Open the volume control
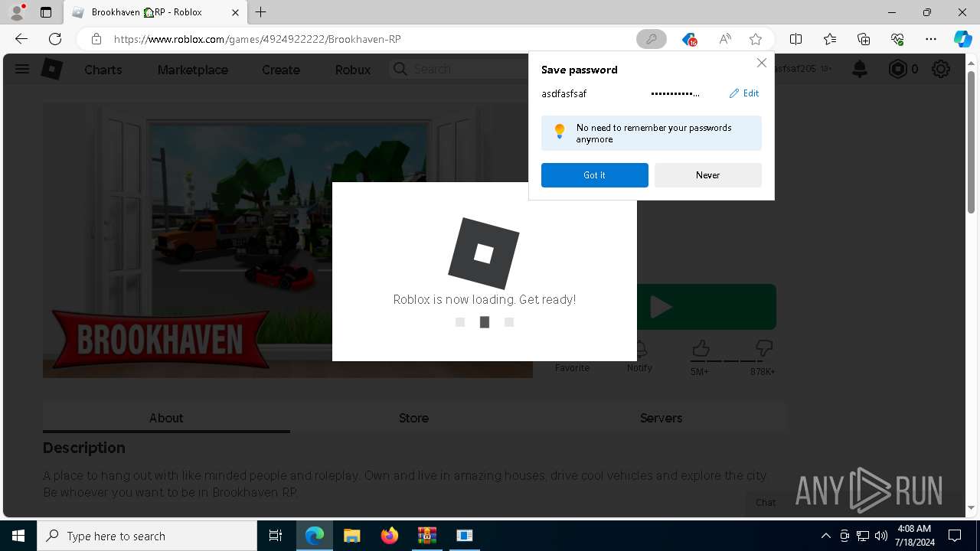The height and width of the screenshot is (551, 980). pyautogui.click(x=881, y=536)
